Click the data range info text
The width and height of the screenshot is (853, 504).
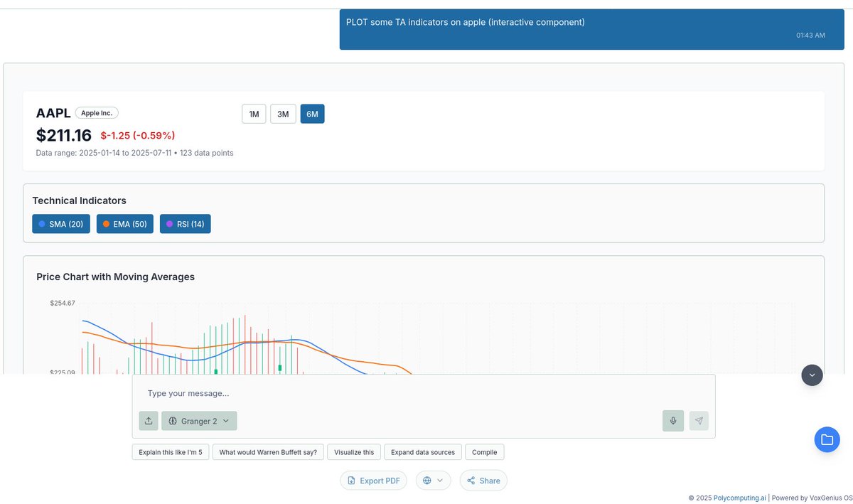tap(134, 153)
